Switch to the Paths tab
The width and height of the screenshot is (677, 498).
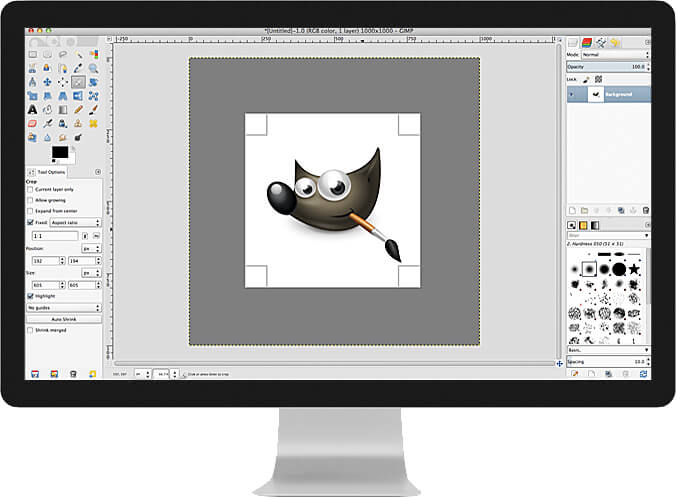601,42
